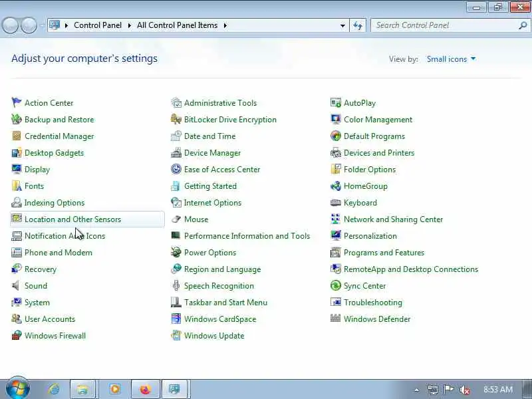532x399 pixels.
Task: Click the refresh button beside address bar
Action: pos(358,25)
